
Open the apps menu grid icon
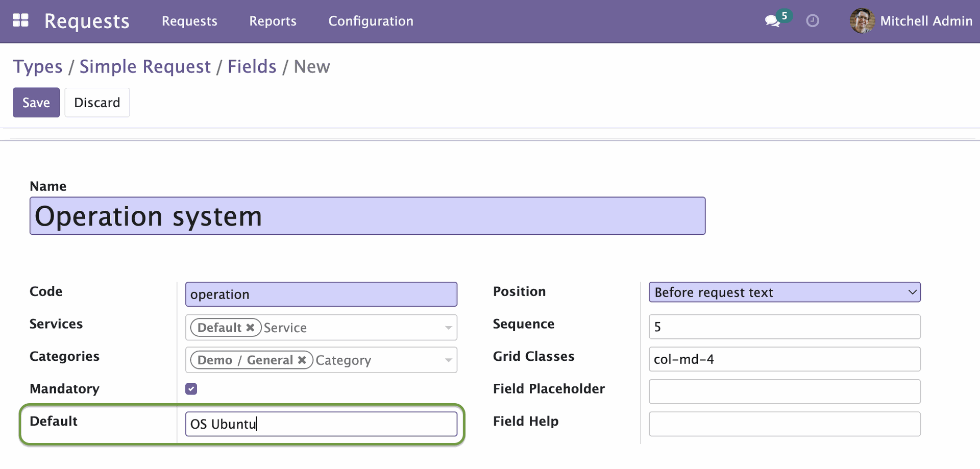pos(20,20)
